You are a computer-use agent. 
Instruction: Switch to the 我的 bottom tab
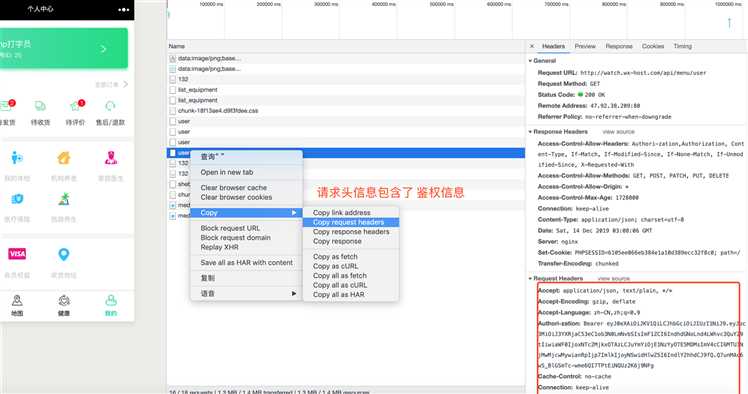pyautogui.click(x=111, y=306)
